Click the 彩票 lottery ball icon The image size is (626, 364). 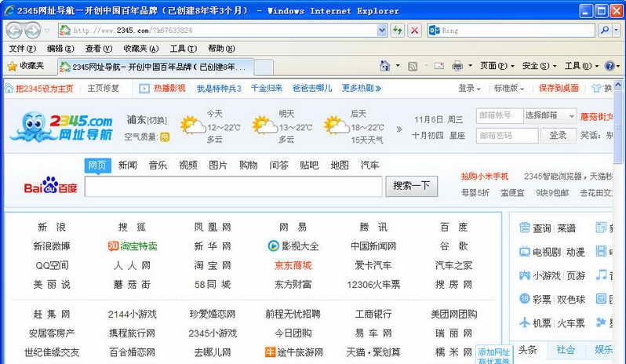point(524,299)
